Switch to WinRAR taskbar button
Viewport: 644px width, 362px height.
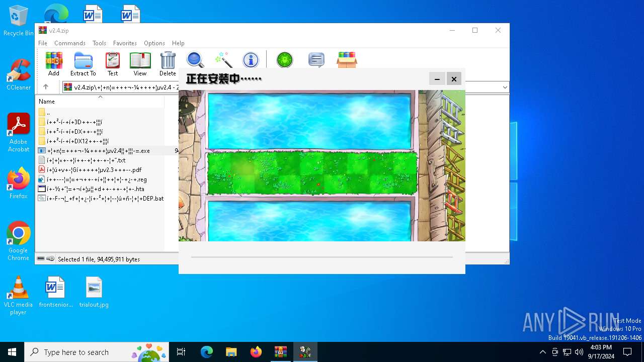click(281, 352)
